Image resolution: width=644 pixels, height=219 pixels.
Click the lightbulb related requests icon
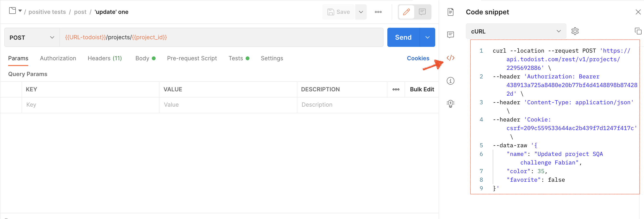(x=450, y=103)
